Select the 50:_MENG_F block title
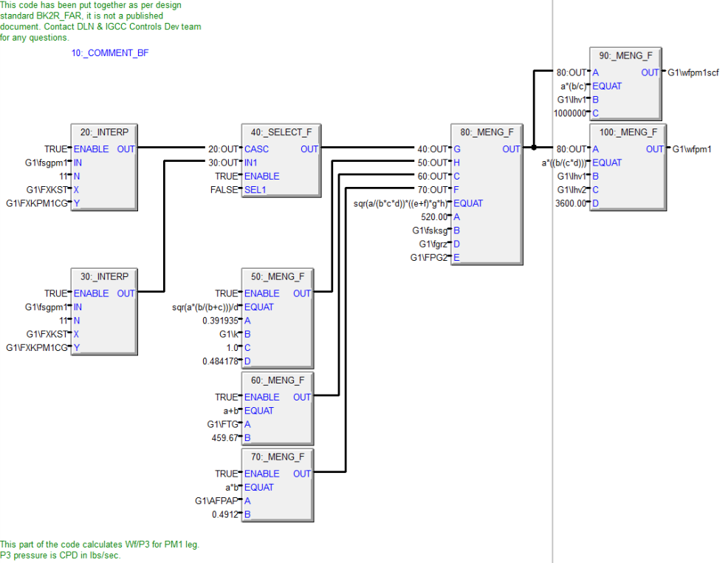 [x=278, y=277]
